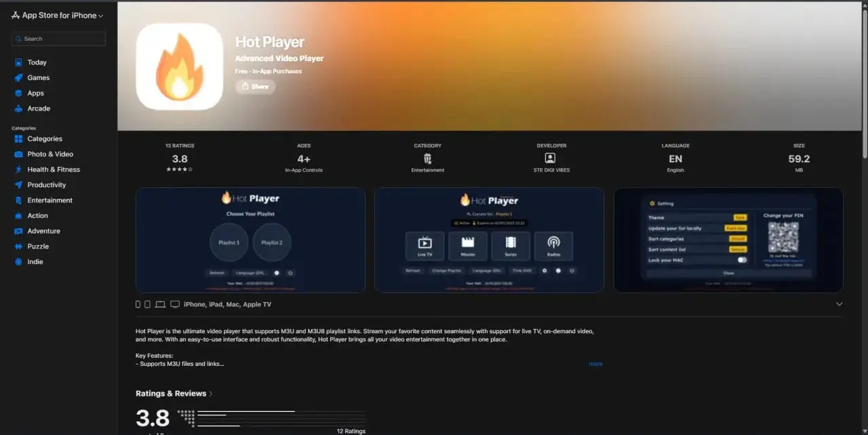Viewport: 868px width, 435px height.
Task: Click the iPad device icon
Action: (148, 305)
